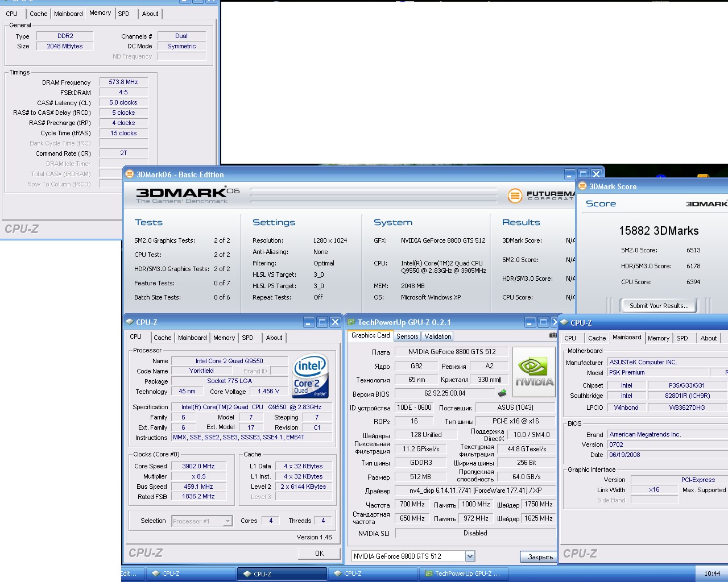Click the Intel Core 2 Quad logo

coord(310,376)
